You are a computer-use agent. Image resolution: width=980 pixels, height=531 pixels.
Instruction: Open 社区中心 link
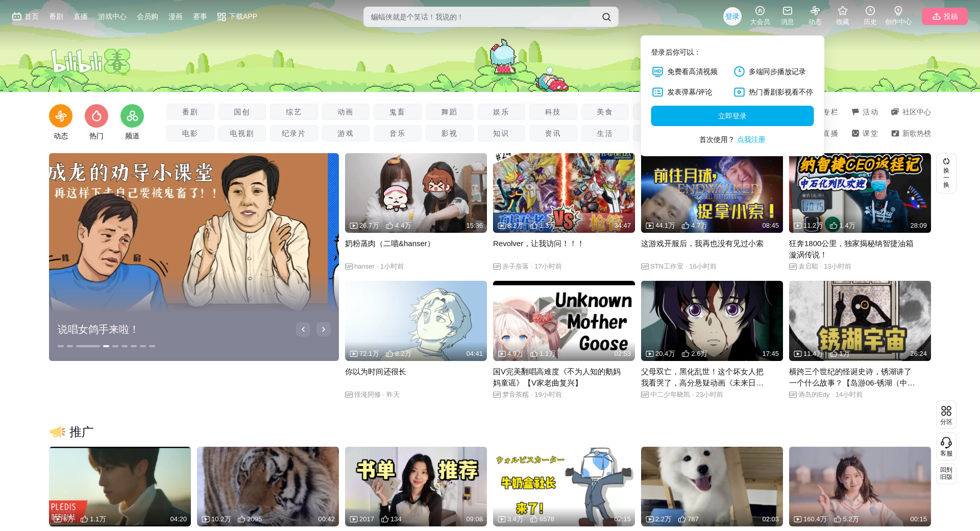911,112
